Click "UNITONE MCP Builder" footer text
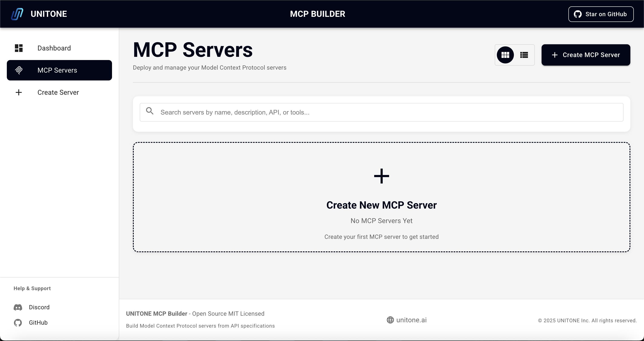Screen dimensions: 644x341 click(157, 314)
